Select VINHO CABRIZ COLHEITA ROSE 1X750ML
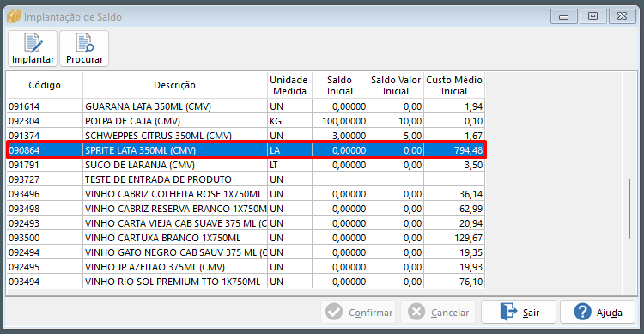Image resolution: width=644 pixels, height=334 pixels. [x=246, y=194]
